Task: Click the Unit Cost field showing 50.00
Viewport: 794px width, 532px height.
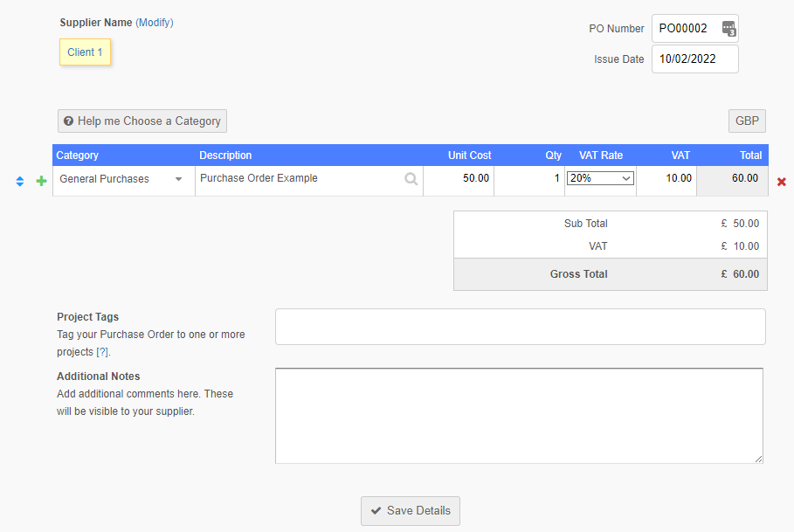Action: pos(459,179)
